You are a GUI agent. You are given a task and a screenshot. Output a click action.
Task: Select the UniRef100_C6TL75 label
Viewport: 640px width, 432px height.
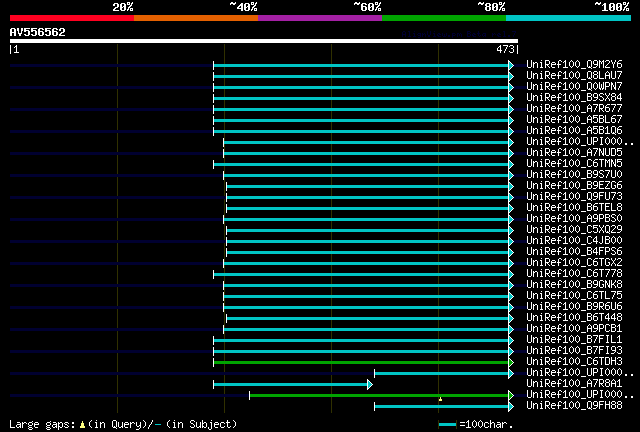(x=574, y=296)
